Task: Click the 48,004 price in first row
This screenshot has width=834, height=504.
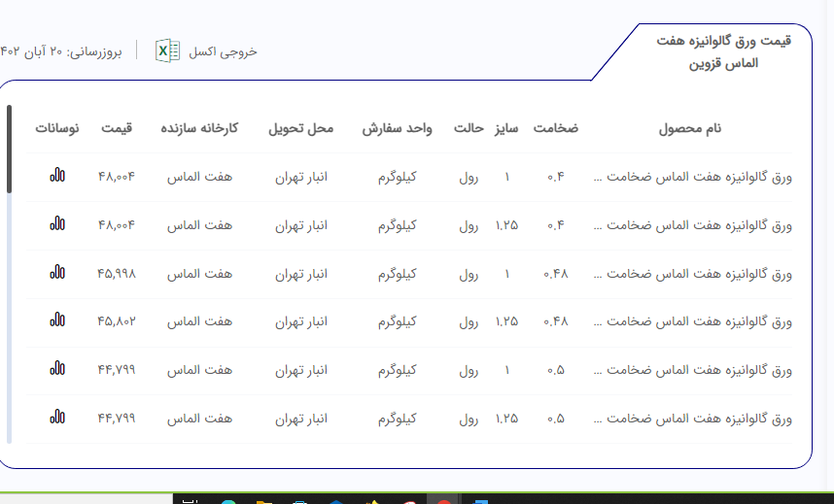Action: [116, 177]
